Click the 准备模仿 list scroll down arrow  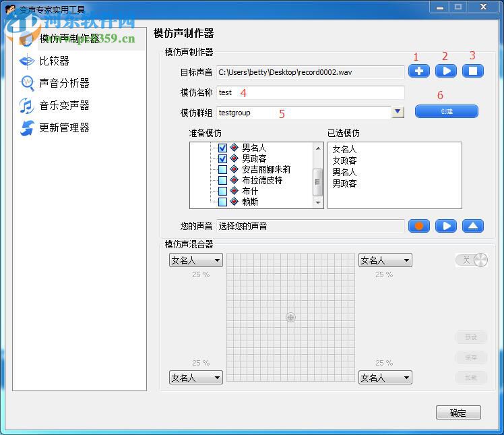318,202
